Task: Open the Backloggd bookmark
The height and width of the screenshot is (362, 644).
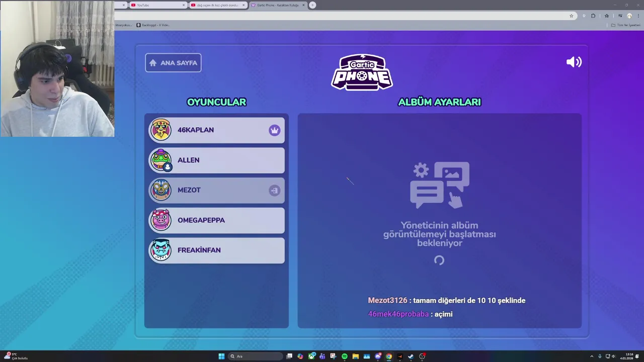Action: coord(153,25)
